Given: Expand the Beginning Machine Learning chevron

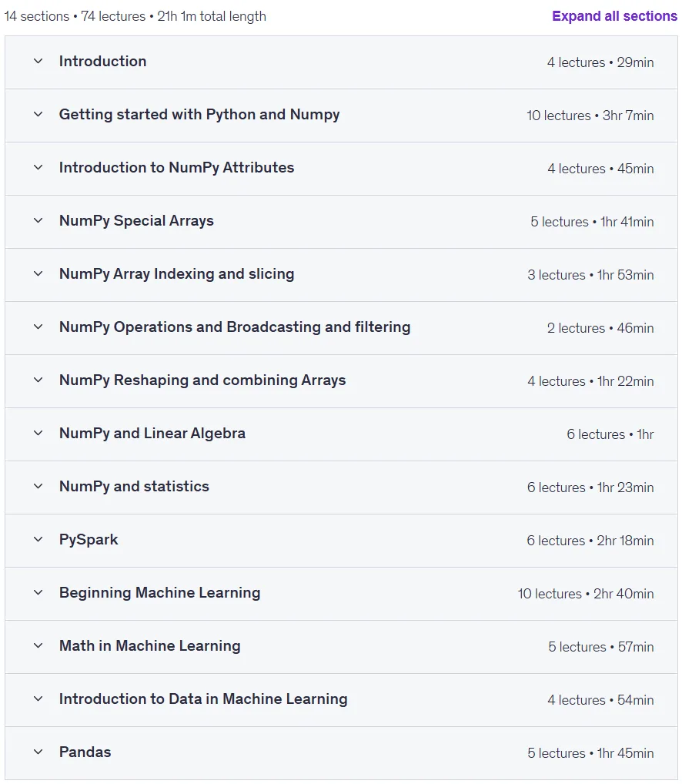Looking at the screenshot, I should click(38, 592).
